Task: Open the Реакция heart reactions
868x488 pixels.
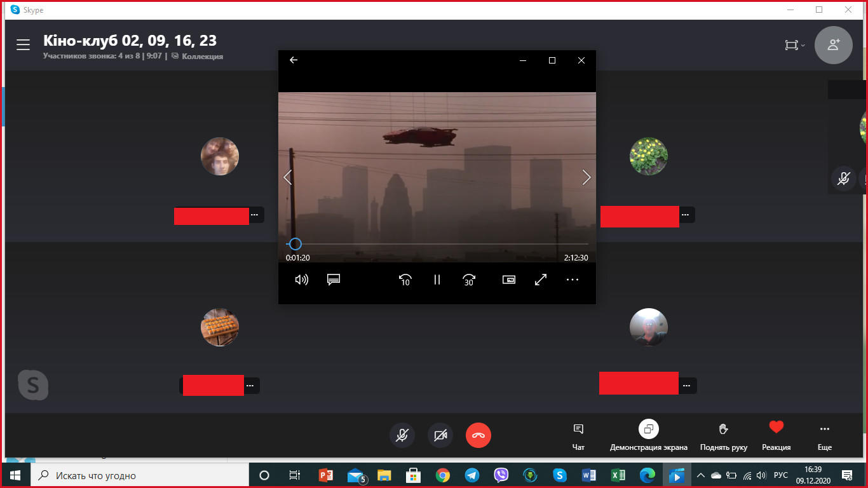Action: click(x=776, y=437)
